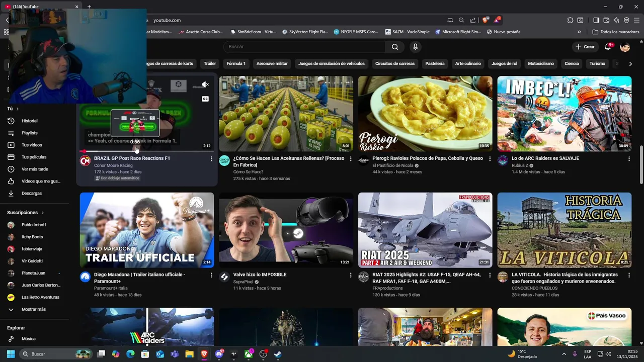Image resolution: width=644 pixels, height=362 pixels.
Task: Click Brave Rewards triangle icon
Action: (497, 20)
